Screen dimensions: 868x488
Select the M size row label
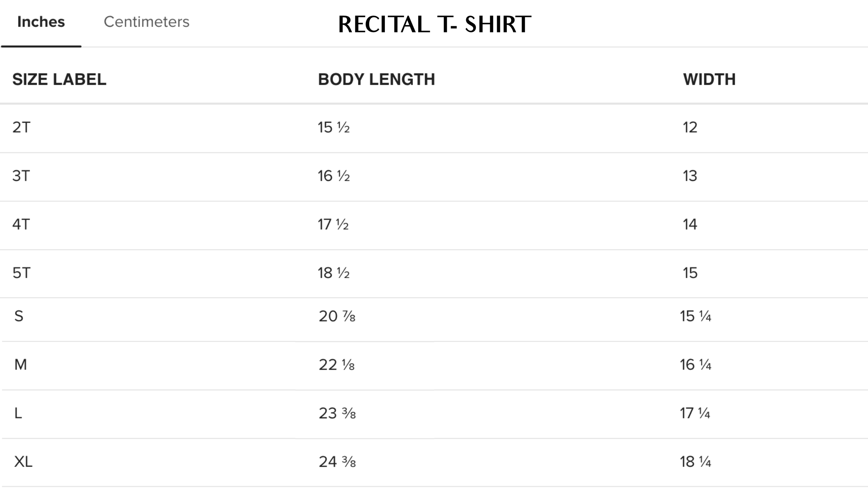pos(21,364)
